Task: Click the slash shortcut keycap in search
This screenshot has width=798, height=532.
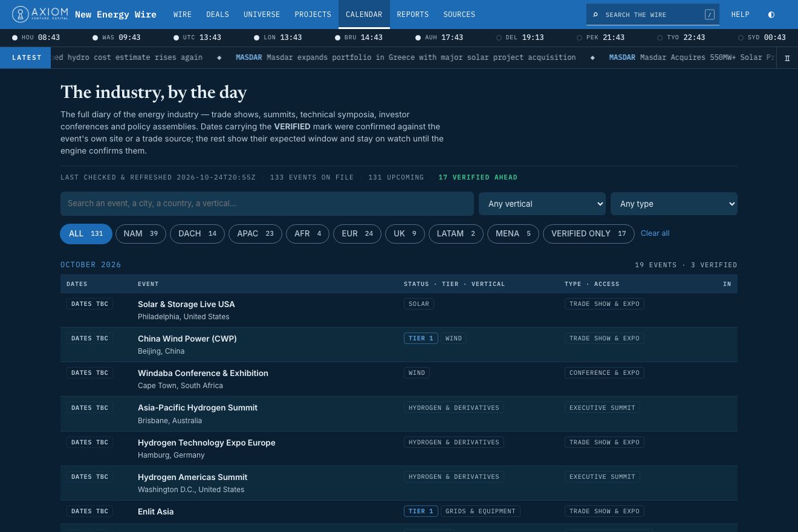Action: click(709, 15)
